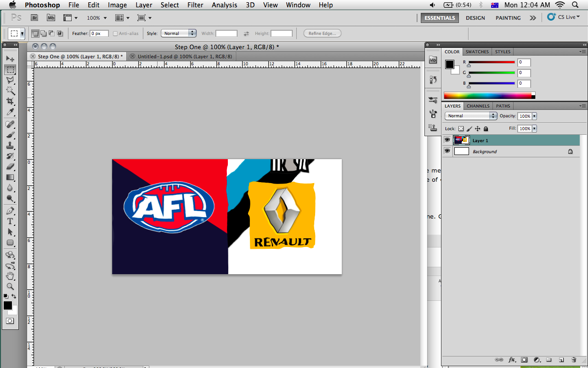This screenshot has height=368, width=588.
Task: Choose New selection mode button
Action: 35,34
